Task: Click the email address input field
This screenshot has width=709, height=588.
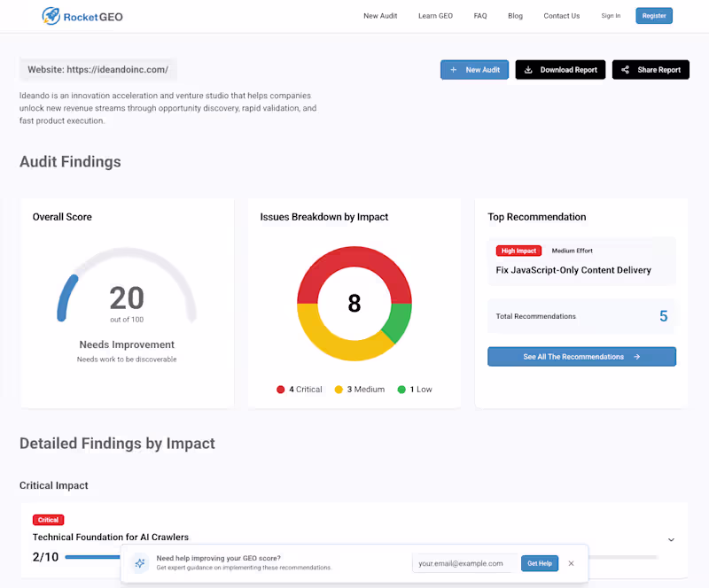Action: tap(464, 563)
